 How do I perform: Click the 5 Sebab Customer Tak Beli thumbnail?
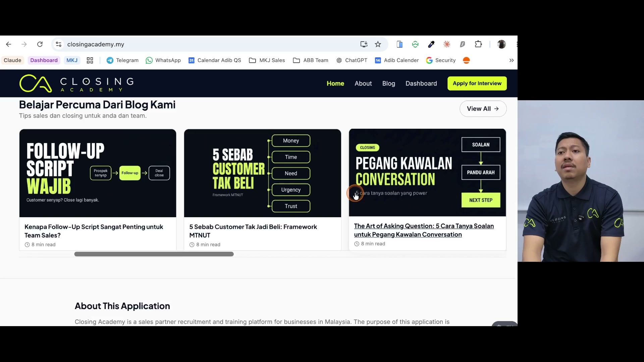coord(263,173)
